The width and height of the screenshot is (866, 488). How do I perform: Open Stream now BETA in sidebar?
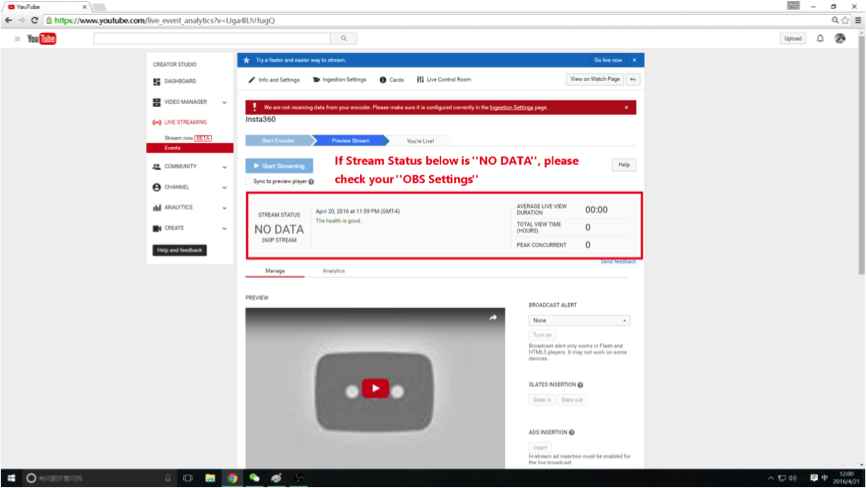coord(188,138)
